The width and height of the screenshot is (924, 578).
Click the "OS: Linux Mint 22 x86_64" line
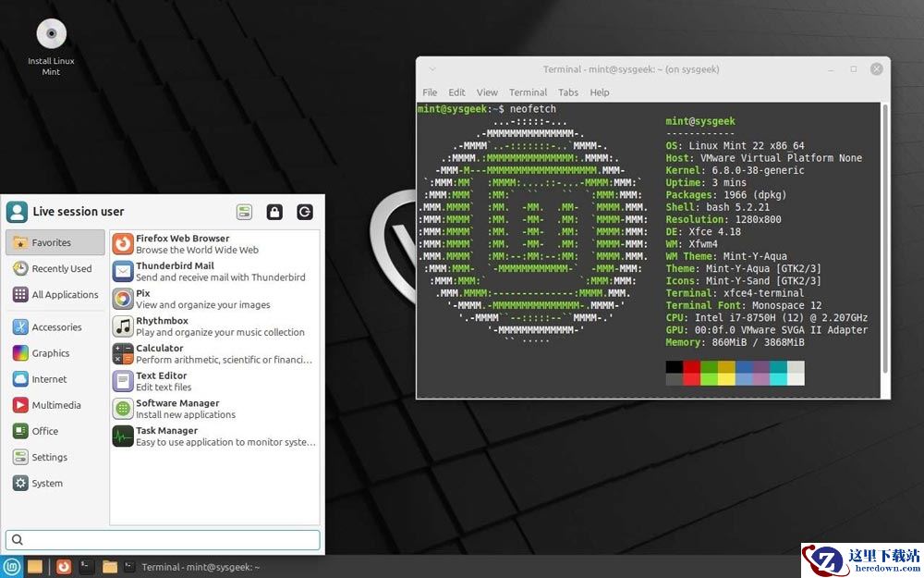[735, 146]
